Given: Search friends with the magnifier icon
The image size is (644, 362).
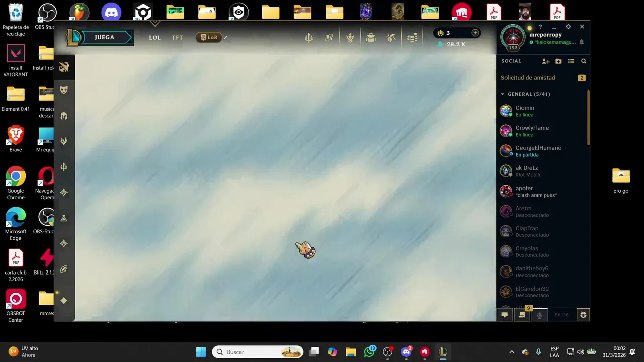Looking at the screenshot, I should [584, 61].
